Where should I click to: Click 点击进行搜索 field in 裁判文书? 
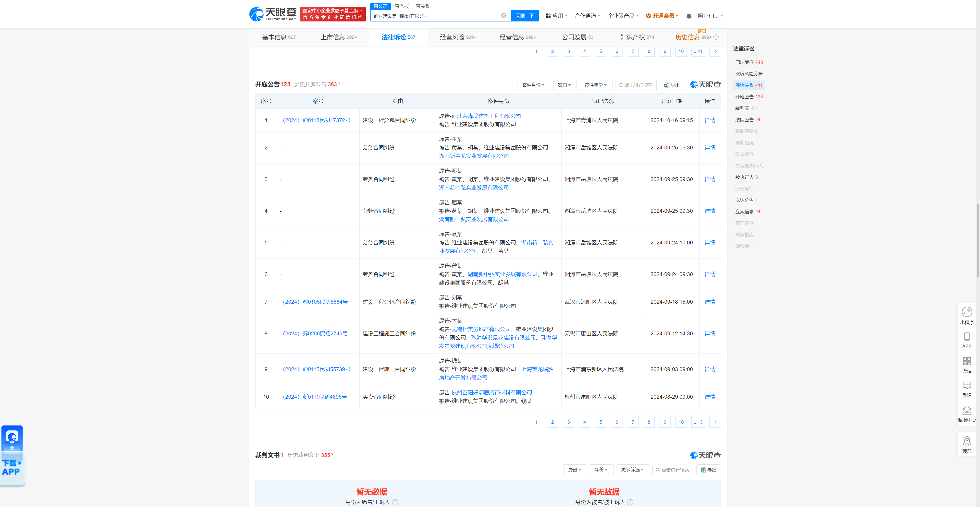pyautogui.click(x=672, y=470)
